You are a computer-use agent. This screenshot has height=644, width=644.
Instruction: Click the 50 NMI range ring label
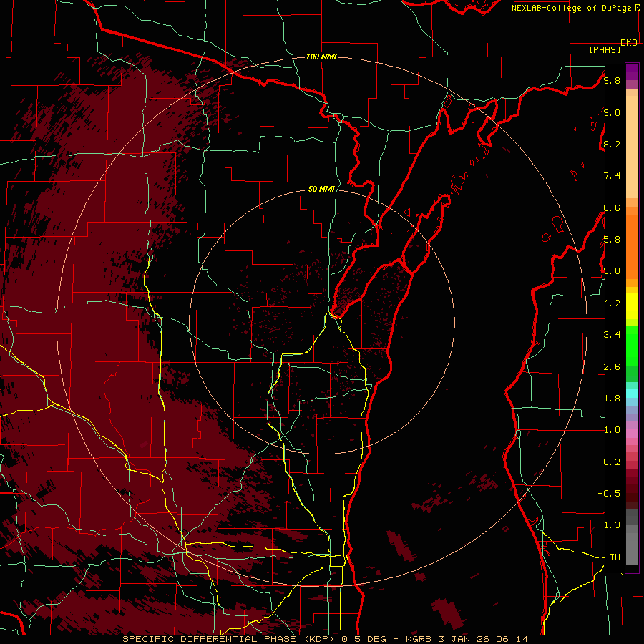(321, 190)
